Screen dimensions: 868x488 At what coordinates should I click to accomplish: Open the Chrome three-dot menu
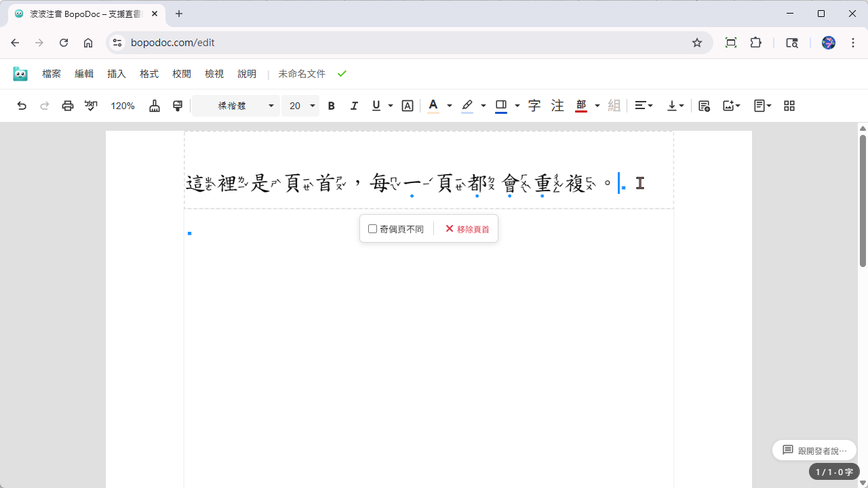click(x=853, y=43)
